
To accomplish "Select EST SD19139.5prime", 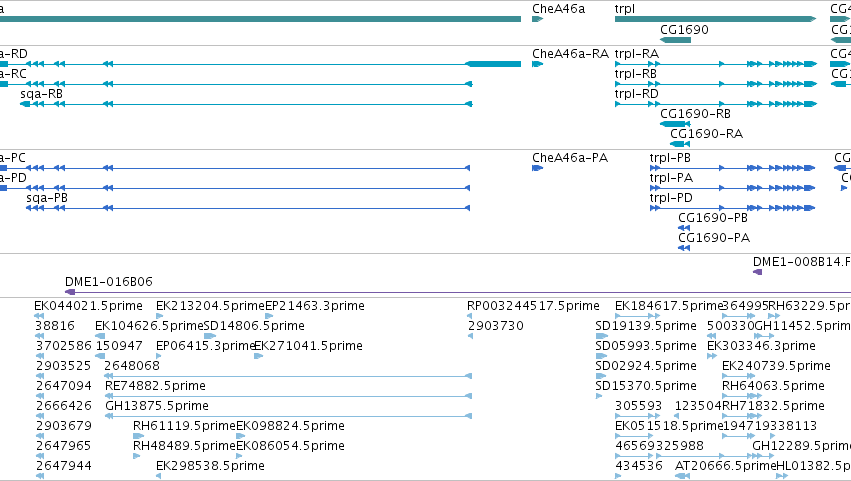I will coord(646,326).
